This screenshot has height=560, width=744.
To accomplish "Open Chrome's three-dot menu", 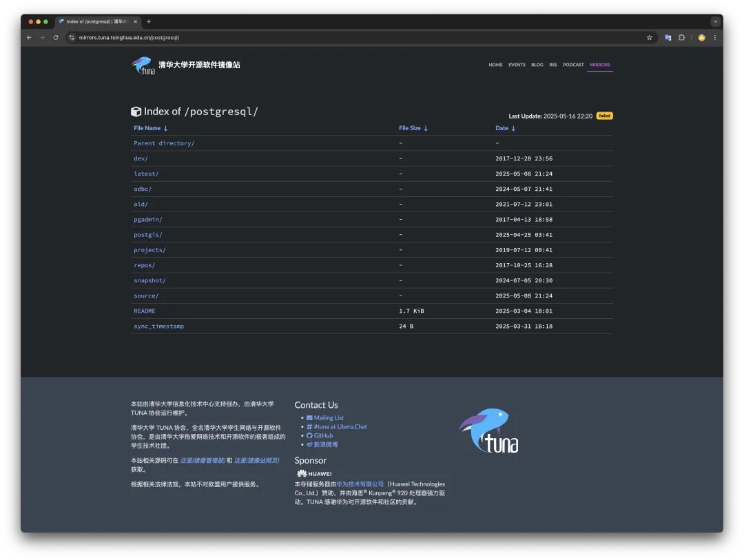I will pyautogui.click(x=715, y=37).
